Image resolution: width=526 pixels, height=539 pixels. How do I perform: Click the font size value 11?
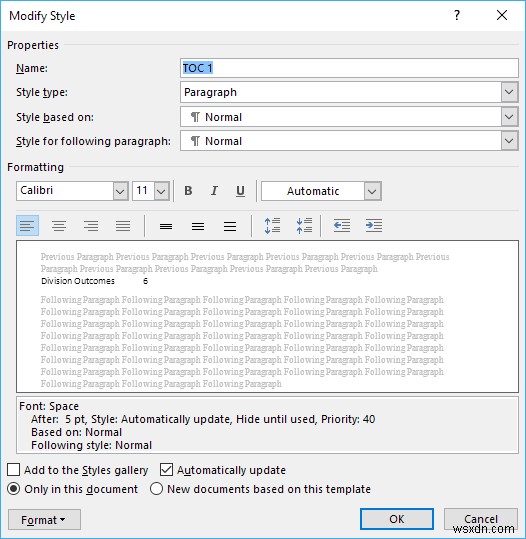pyautogui.click(x=143, y=191)
